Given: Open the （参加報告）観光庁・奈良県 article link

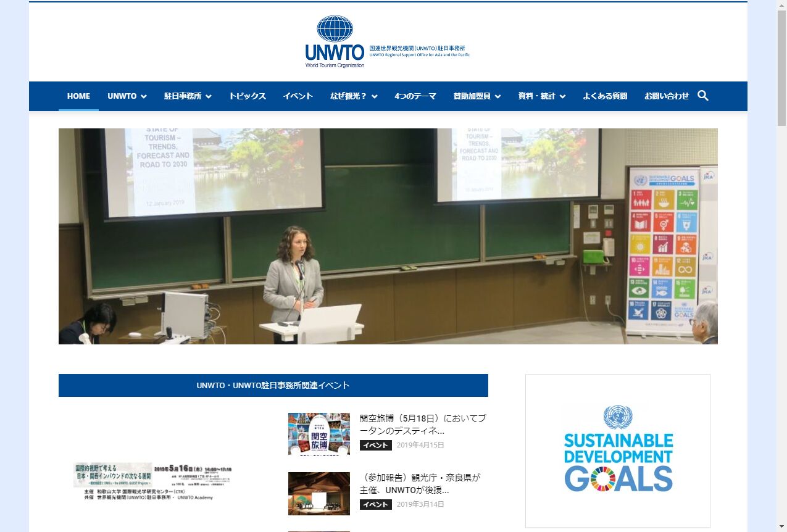Looking at the screenshot, I should [420, 483].
